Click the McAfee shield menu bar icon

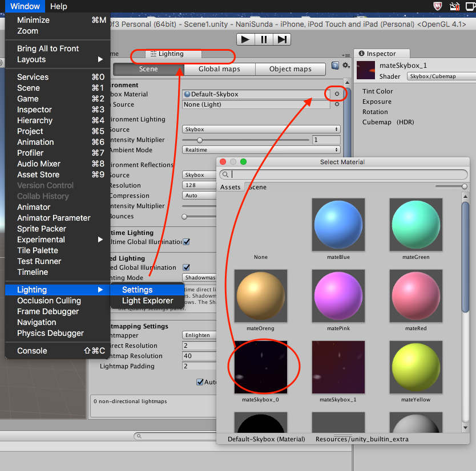tap(437, 6)
